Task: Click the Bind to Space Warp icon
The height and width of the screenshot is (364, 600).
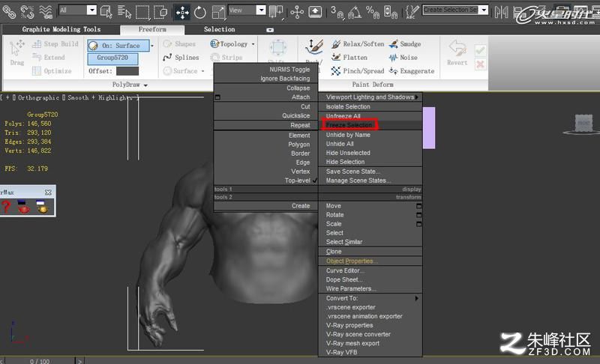Action: point(46,12)
